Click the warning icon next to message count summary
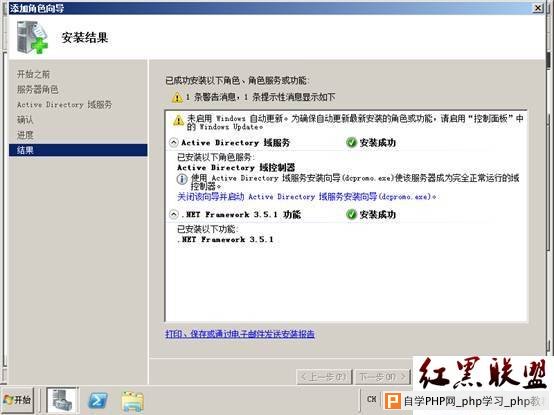Viewport: 554px width, 415px height. click(177, 97)
